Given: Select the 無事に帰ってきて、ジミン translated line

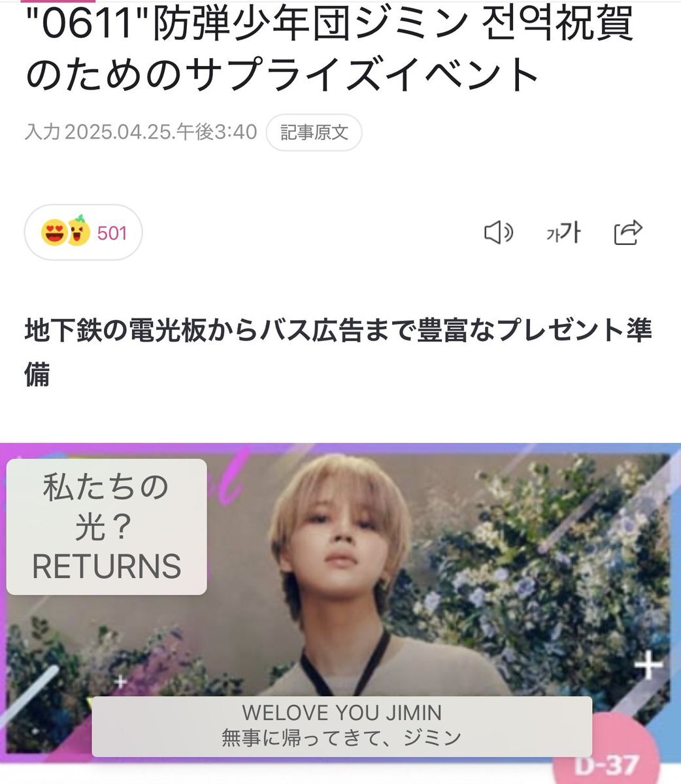Looking at the screenshot, I should [342, 738].
